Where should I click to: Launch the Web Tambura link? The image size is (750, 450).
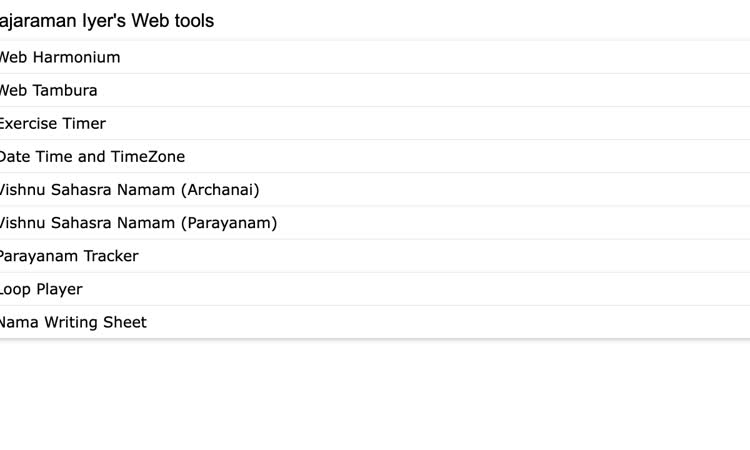click(48, 91)
